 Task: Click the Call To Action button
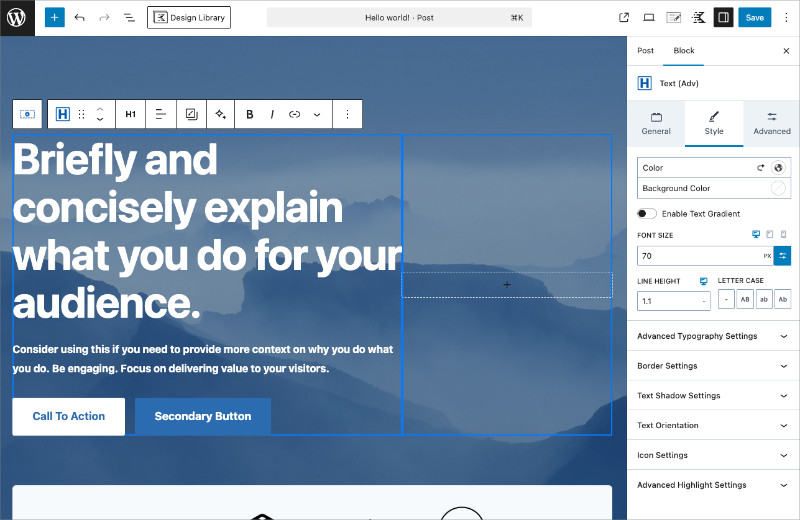click(x=68, y=416)
